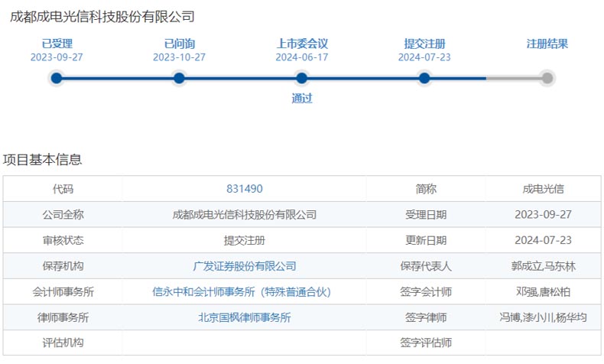Image resolution: width=604 pixels, height=364 pixels.
Task: Click the 保荐代表人 label cell
Action: click(x=426, y=266)
